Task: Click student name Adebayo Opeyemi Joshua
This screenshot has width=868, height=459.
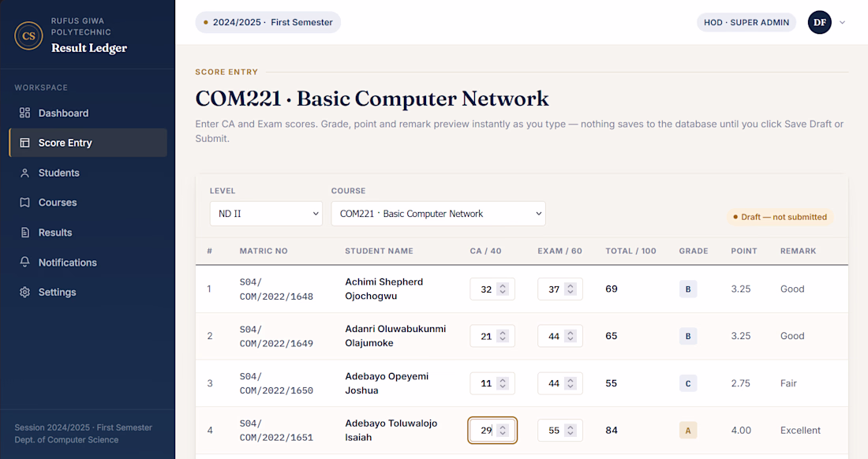Action: 387,383
